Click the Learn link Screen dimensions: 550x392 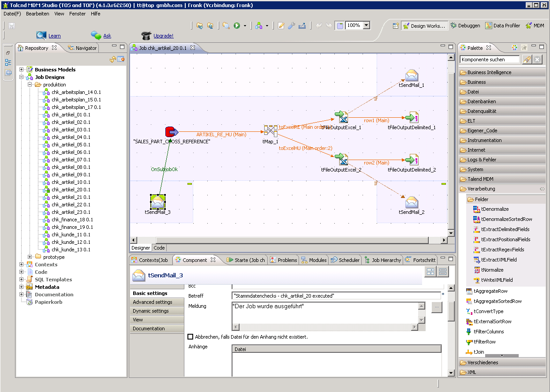coord(55,36)
